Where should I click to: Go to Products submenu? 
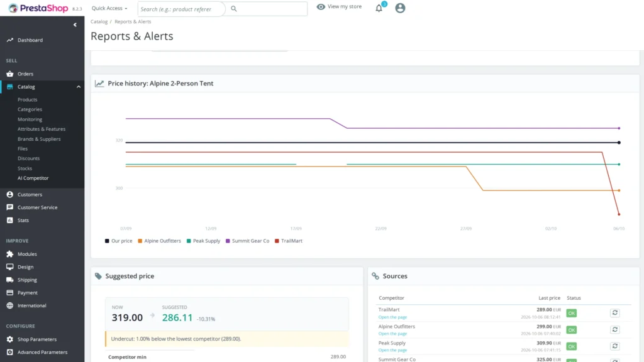click(28, 100)
